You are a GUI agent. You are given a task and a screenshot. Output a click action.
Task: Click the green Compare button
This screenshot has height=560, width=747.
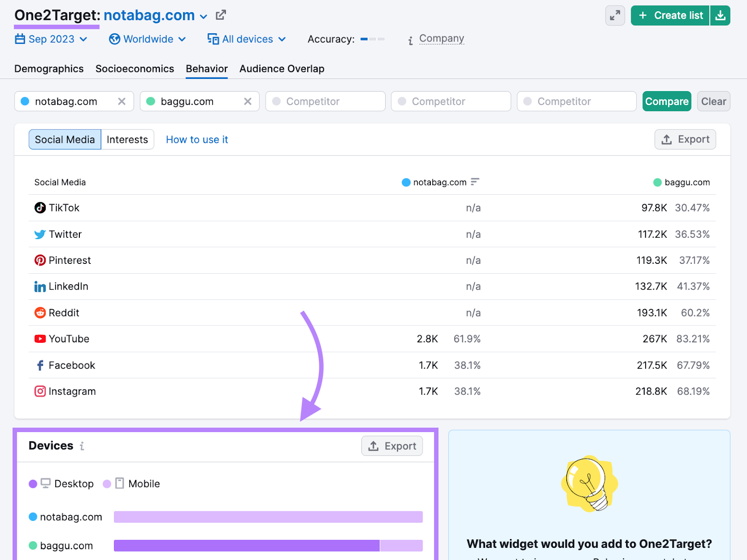[x=666, y=101]
